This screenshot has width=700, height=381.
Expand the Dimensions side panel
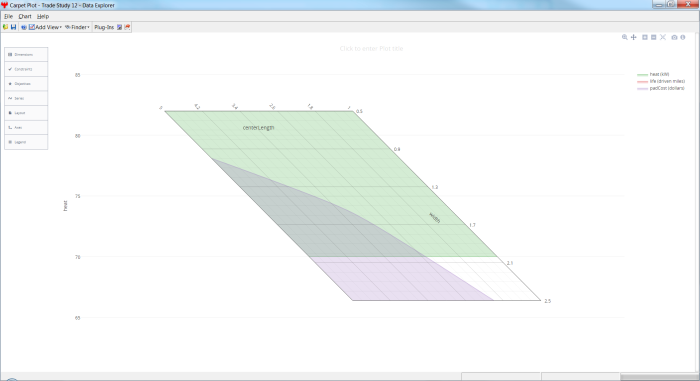point(26,54)
